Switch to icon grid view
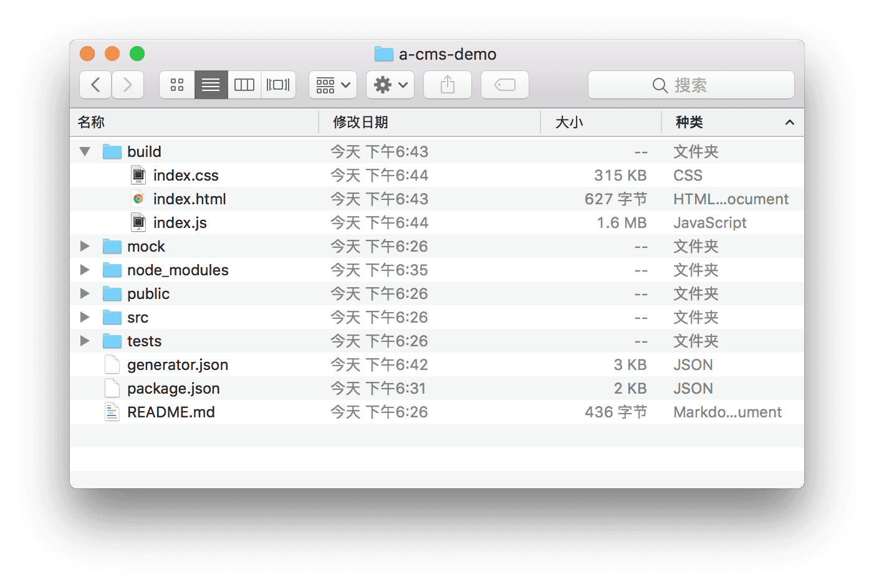The image size is (874, 588). tap(177, 85)
